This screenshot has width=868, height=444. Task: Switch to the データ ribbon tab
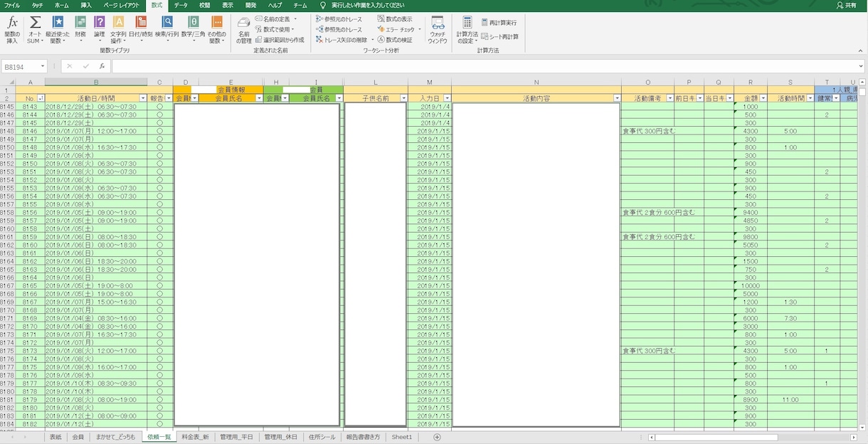tap(181, 5)
